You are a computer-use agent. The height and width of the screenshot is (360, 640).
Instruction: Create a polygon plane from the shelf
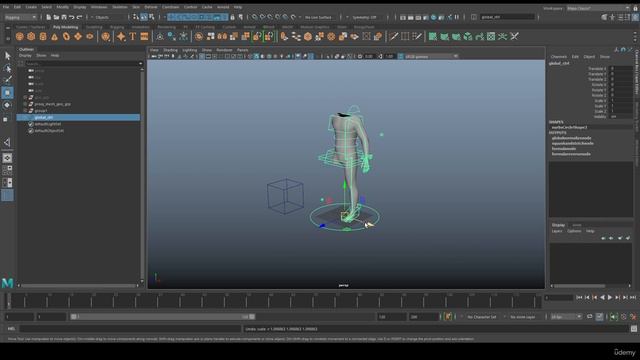pyautogui.click(x=78, y=37)
